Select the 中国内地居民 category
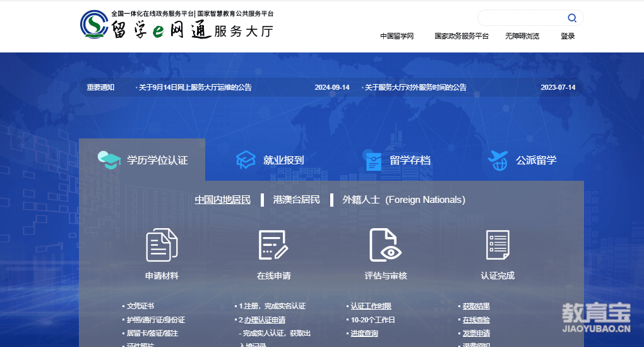 coord(223,200)
